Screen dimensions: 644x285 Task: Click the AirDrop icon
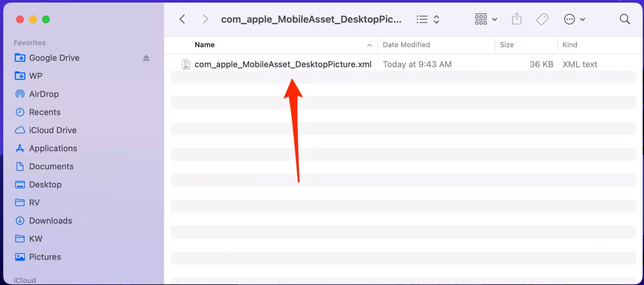click(20, 94)
